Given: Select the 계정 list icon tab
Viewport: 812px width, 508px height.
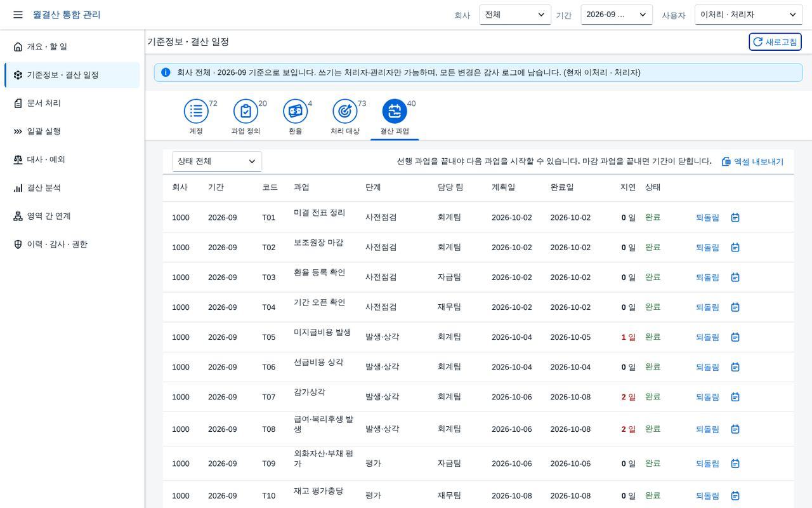Looking at the screenshot, I should [196, 111].
